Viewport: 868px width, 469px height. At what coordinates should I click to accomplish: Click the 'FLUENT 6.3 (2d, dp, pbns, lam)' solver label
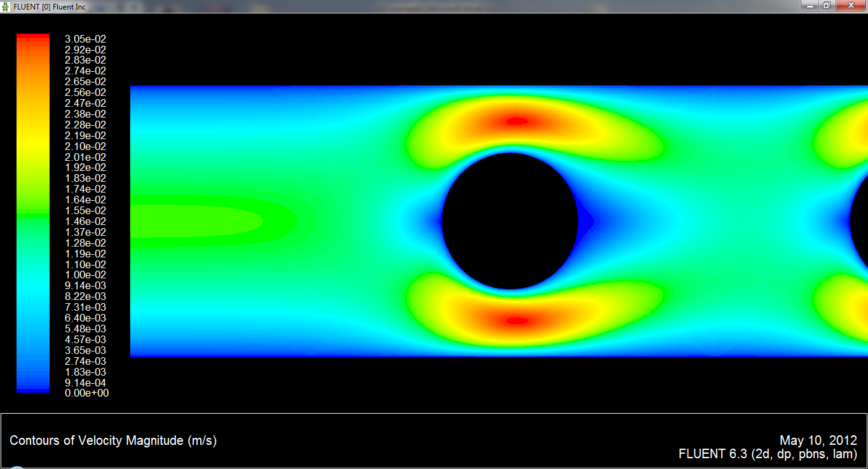768,454
